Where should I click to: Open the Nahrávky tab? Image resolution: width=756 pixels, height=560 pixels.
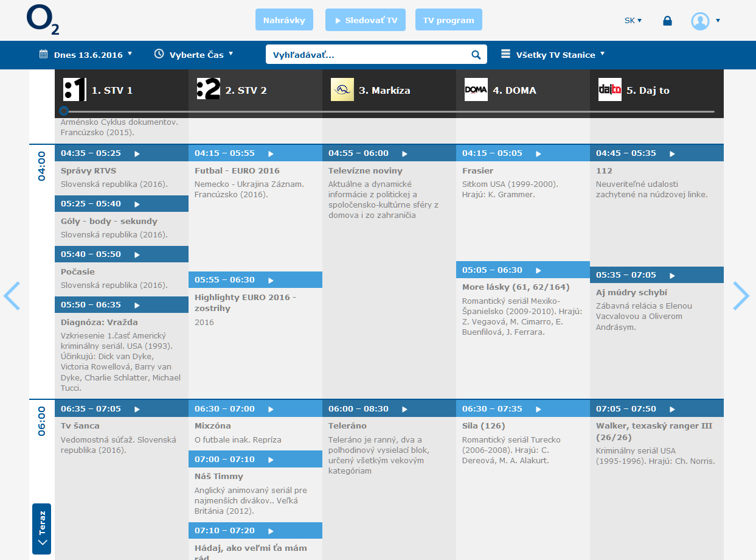coord(284,20)
